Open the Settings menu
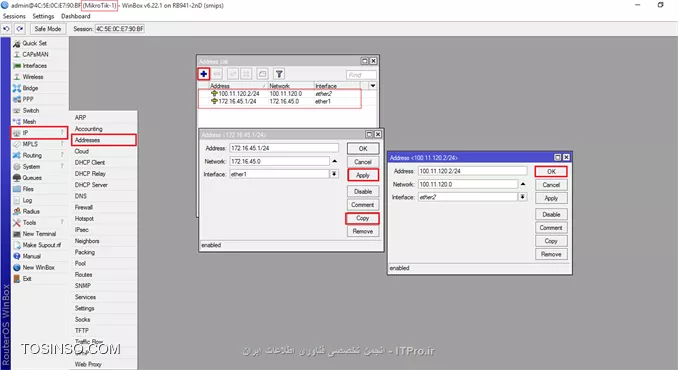The image size is (678, 370). point(43,16)
